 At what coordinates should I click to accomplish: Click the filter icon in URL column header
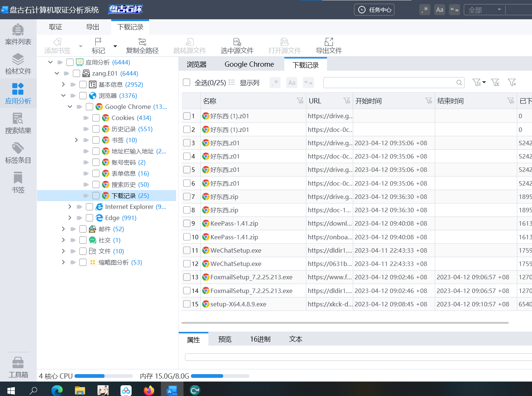[347, 100]
